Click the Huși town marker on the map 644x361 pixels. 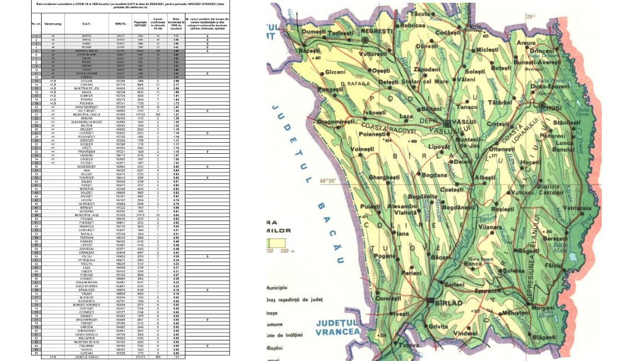[x=542, y=105]
